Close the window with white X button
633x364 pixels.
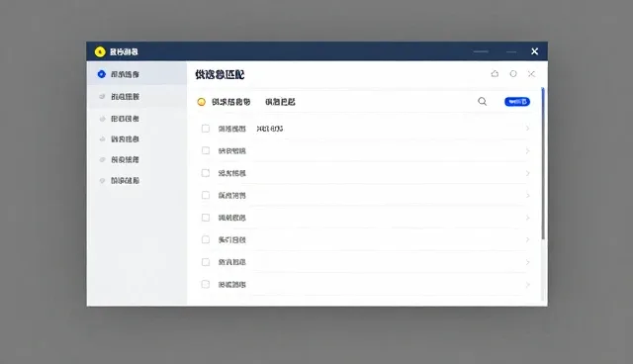pyautogui.click(x=534, y=51)
